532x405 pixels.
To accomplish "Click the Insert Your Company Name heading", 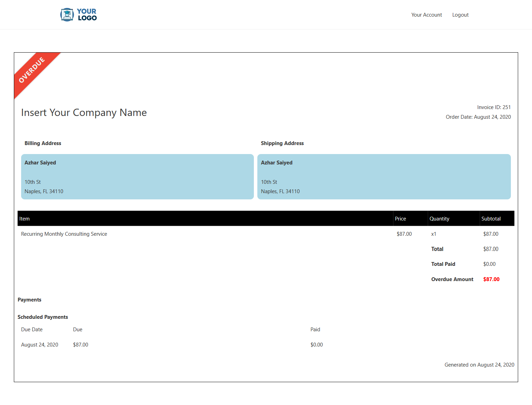I will click(x=84, y=112).
